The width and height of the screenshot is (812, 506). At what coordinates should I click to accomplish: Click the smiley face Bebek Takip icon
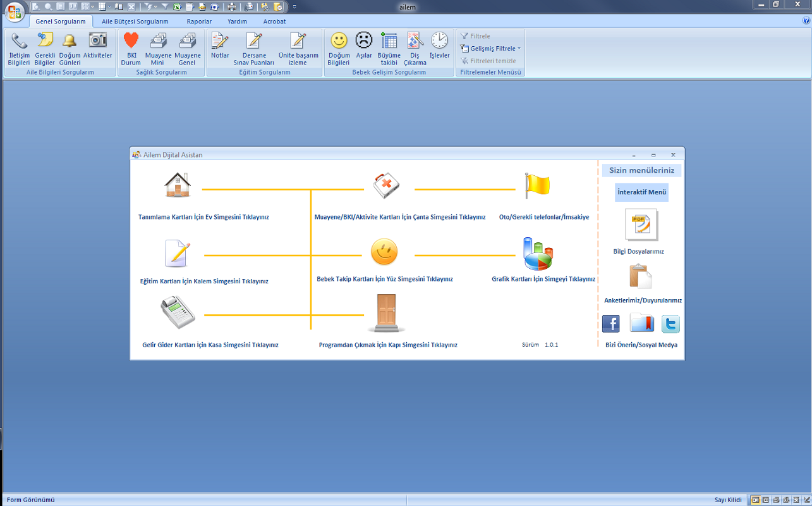[x=384, y=252]
